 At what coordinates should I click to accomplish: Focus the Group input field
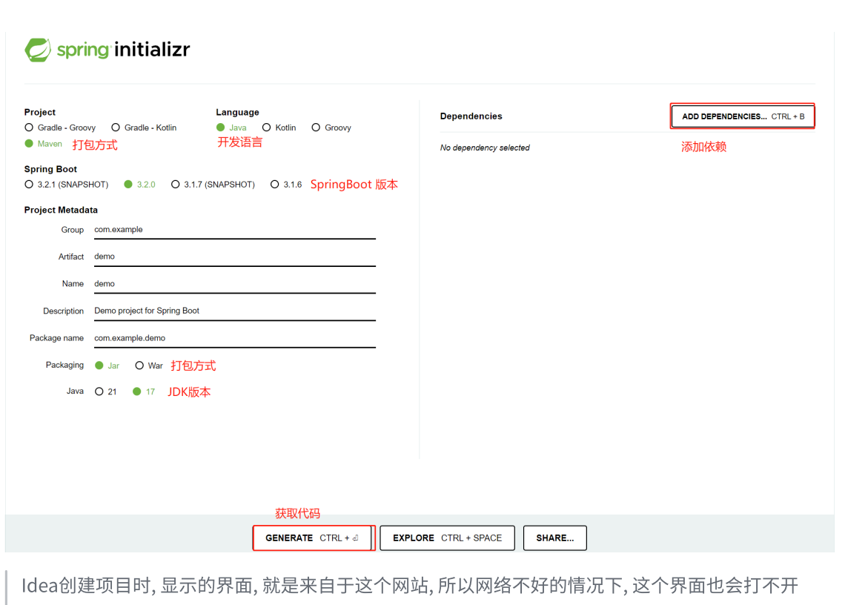pos(235,230)
